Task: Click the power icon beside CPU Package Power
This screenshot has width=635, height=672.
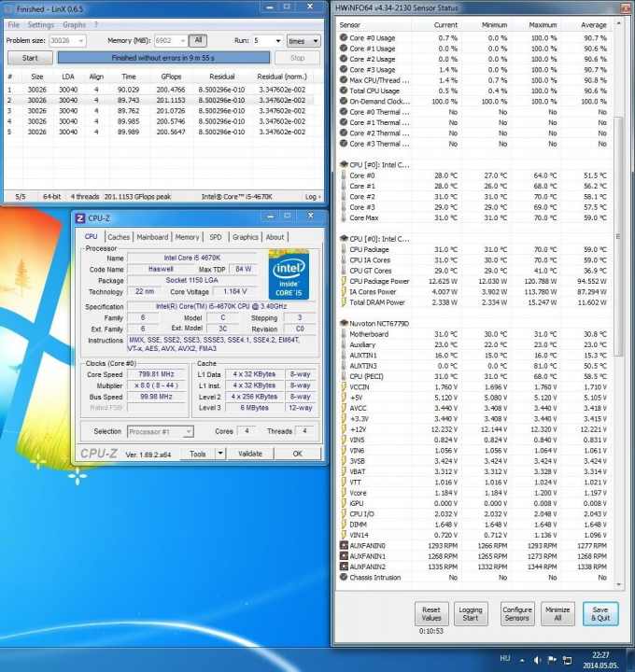Action: pyautogui.click(x=344, y=281)
